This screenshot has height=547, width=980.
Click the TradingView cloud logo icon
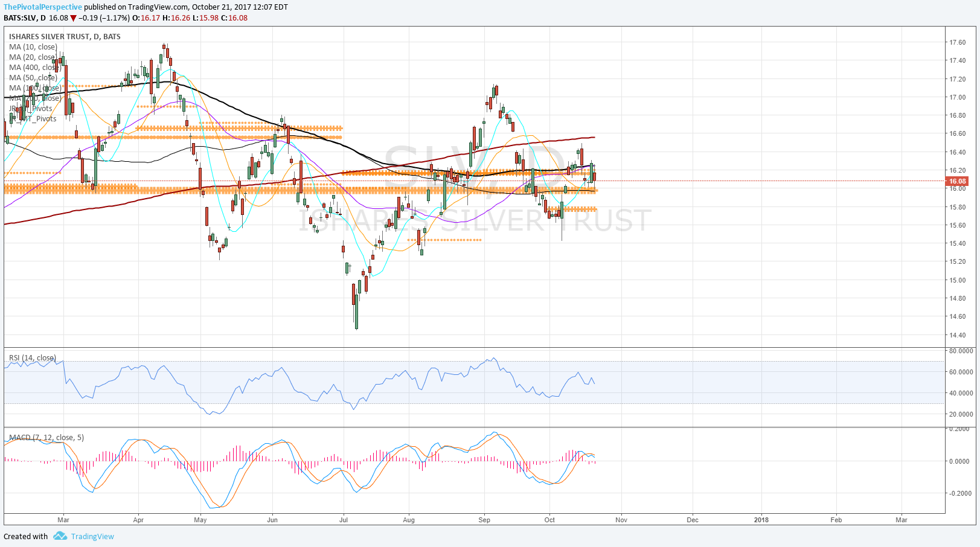point(60,536)
